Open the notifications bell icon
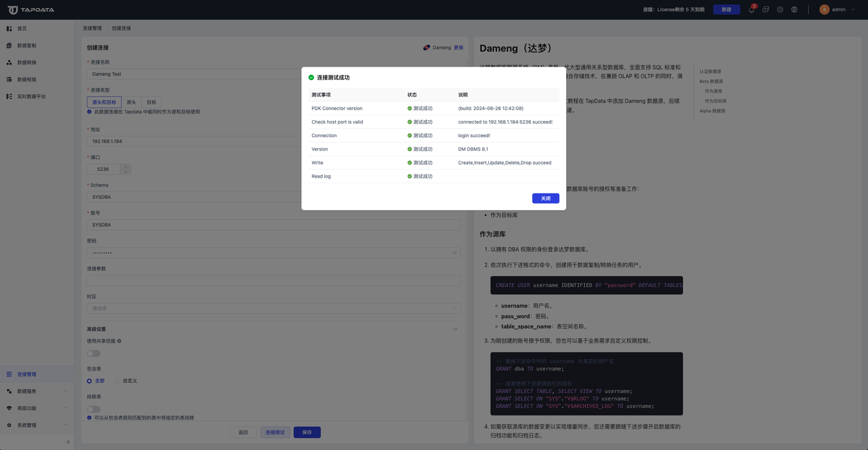Viewport: 868px width, 450px height. pyautogui.click(x=751, y=10)
